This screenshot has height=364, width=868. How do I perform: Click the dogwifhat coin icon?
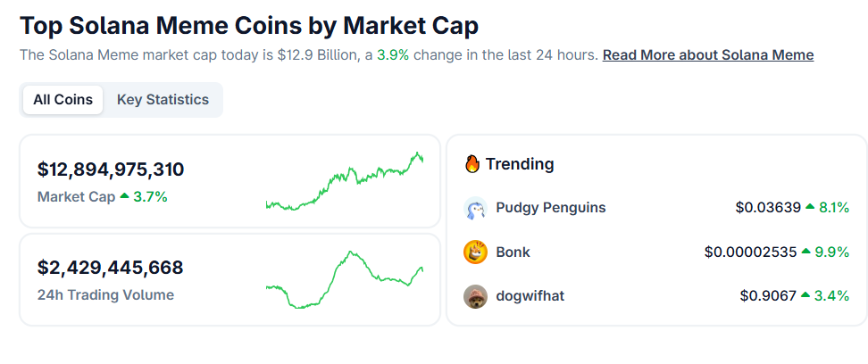pos(475,296)
